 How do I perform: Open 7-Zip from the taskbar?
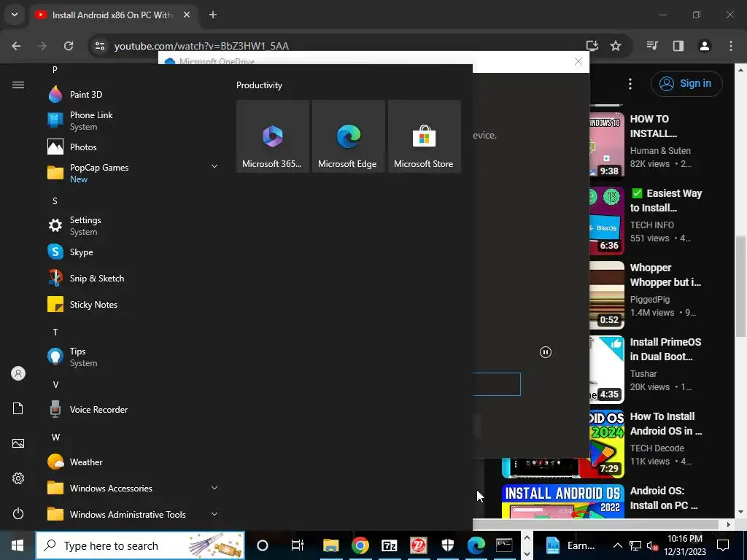pyautogui.click(x=390, y=545)
